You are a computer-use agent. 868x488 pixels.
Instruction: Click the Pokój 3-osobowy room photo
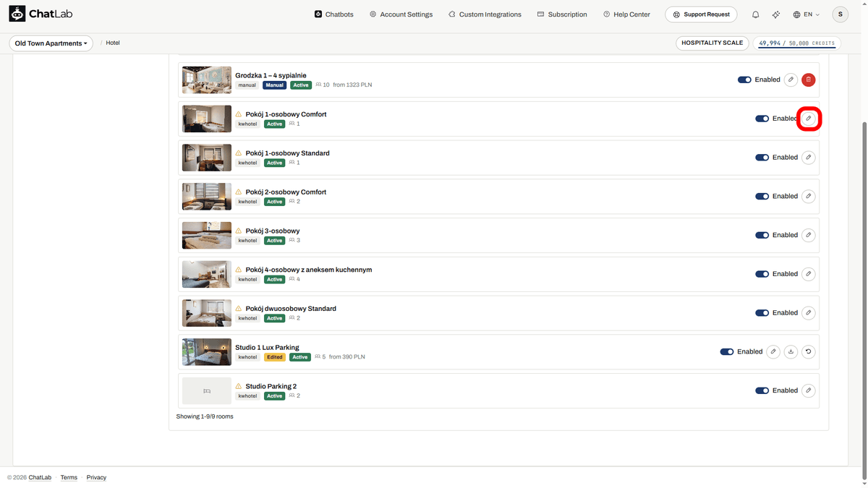(207, 235)
